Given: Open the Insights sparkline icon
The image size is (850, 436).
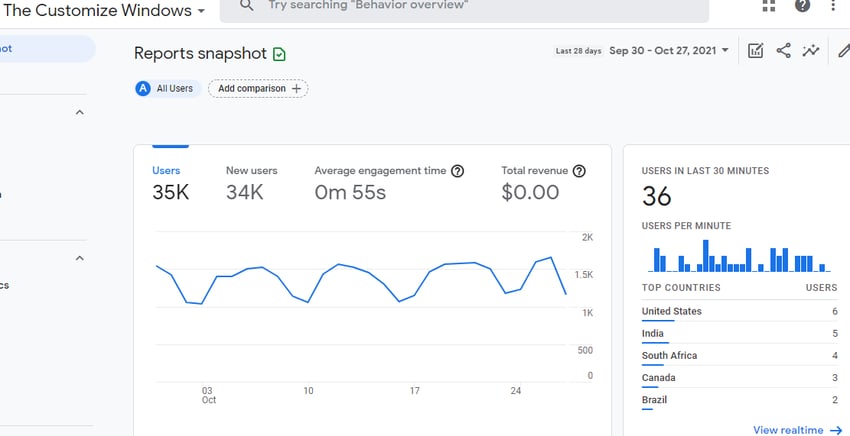Looking at the screenshot, I should [811, 51].
